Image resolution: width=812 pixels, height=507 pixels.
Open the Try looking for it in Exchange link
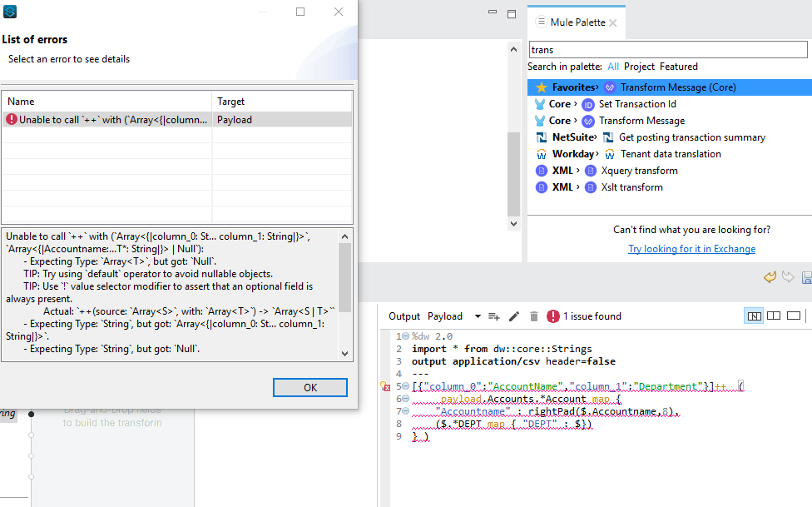click(691, 249)
